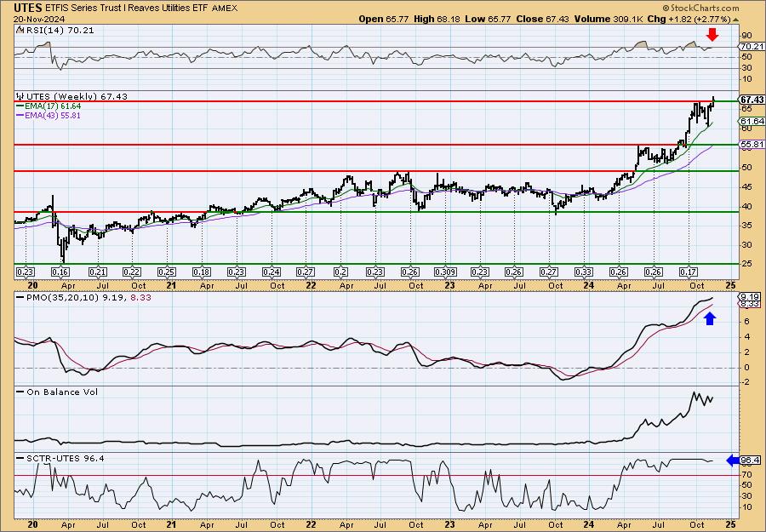Click the ETFIS Series Trust I Reaves Utilities ETF title

click(129, 9)
